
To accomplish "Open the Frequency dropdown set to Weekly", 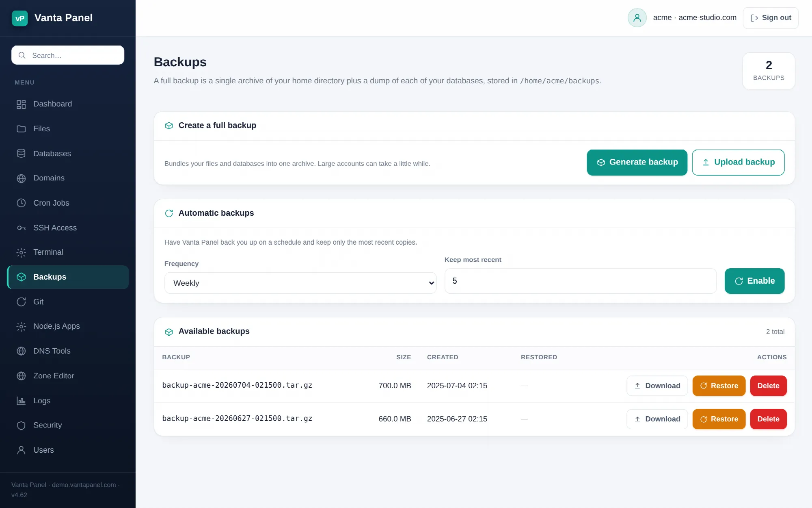I will (300, 283).
